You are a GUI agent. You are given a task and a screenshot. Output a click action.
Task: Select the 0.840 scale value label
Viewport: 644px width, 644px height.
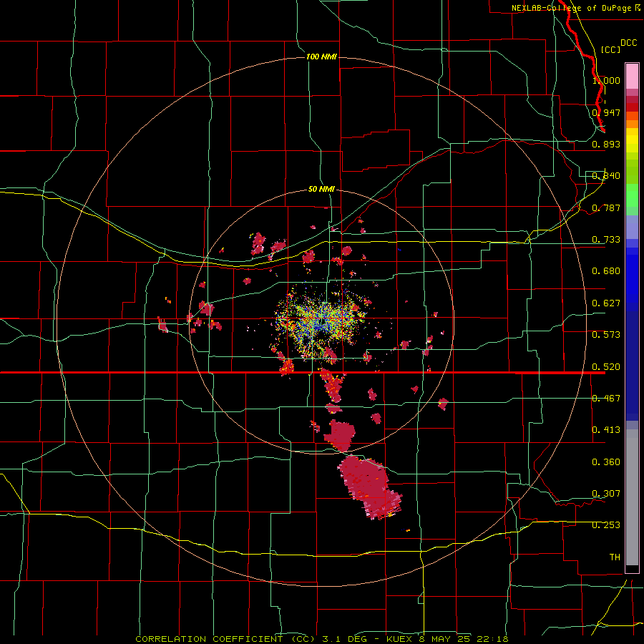coord(606,176)
